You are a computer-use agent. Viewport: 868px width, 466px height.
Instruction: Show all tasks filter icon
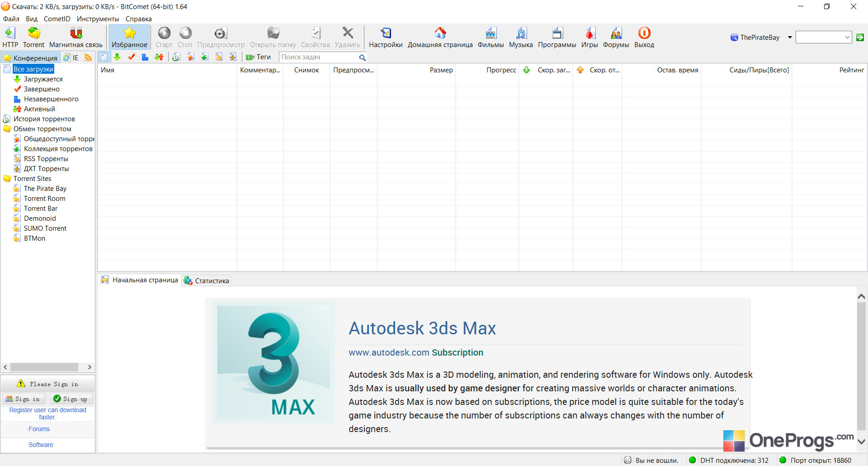[104, 57]
